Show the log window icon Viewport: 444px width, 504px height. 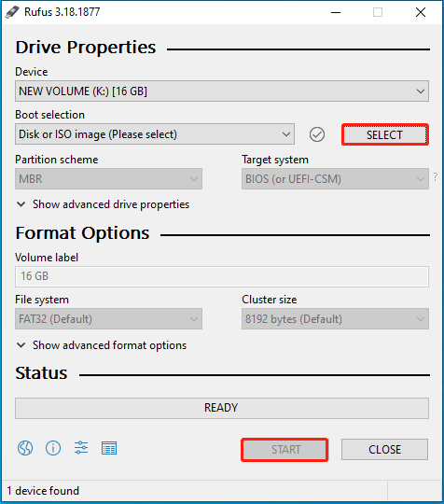pyautogui.click(x=109, y=448)
